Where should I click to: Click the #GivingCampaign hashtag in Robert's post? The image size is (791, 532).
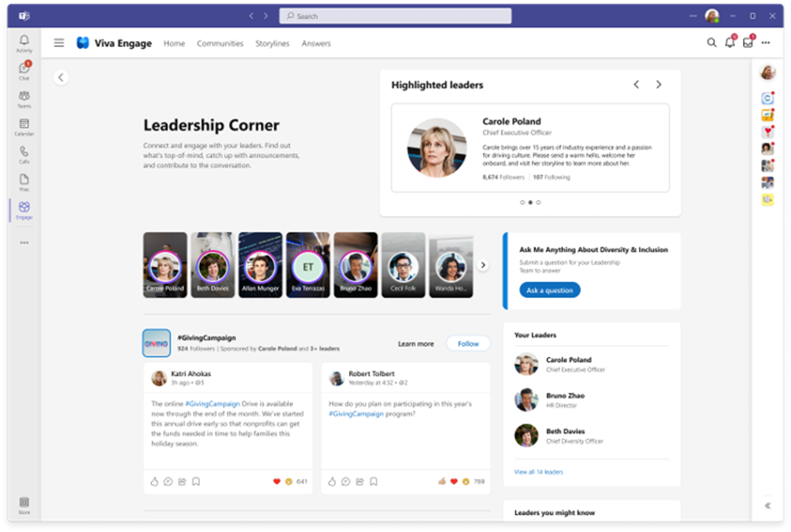click(x=356, y=414)
